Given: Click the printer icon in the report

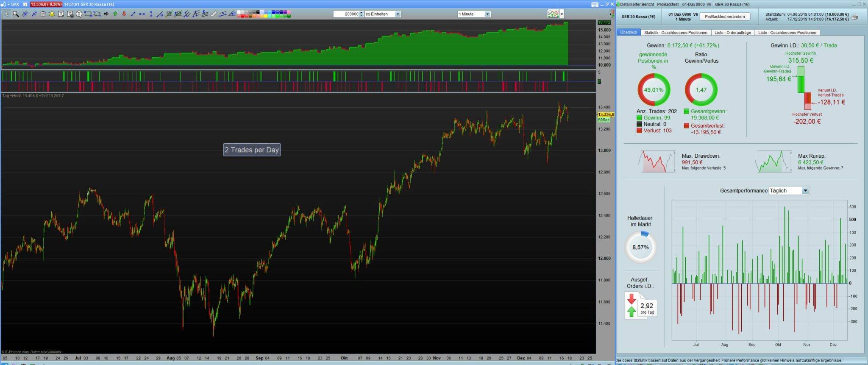Looking at the screenshot, I should pyautogui.click(x=855, y=17).
